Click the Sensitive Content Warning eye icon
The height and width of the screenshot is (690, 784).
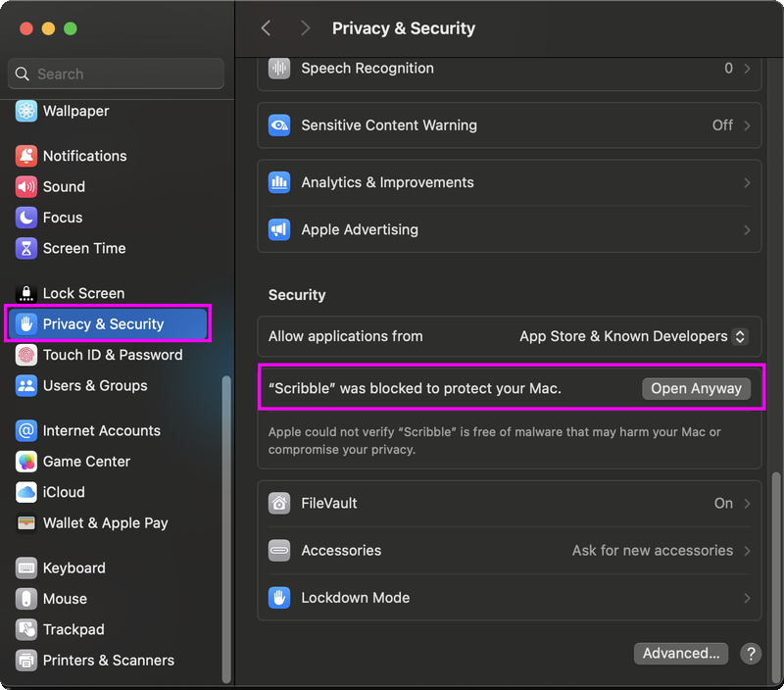[279, 125]
